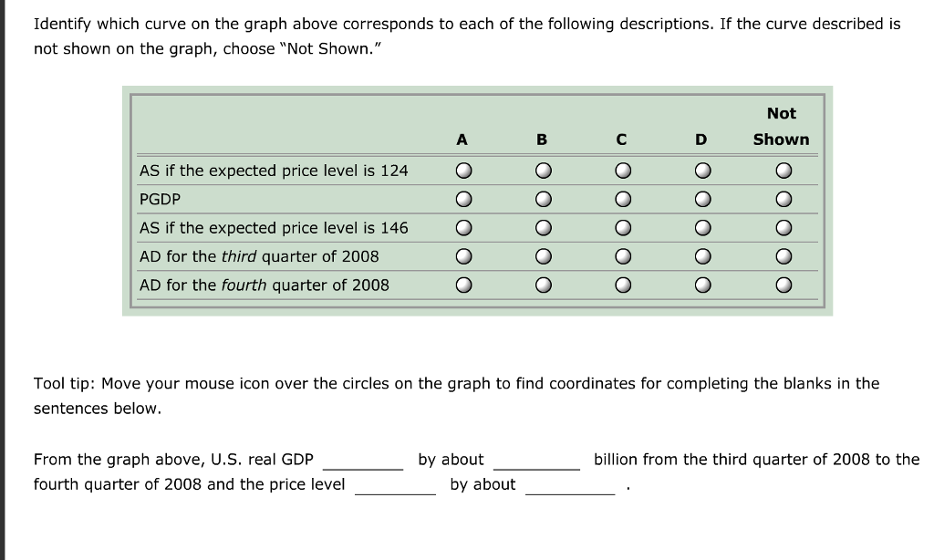Select curve C for AD third quarter 2008
This screenshot has height=560, width=934.
[x=622, y=256]
